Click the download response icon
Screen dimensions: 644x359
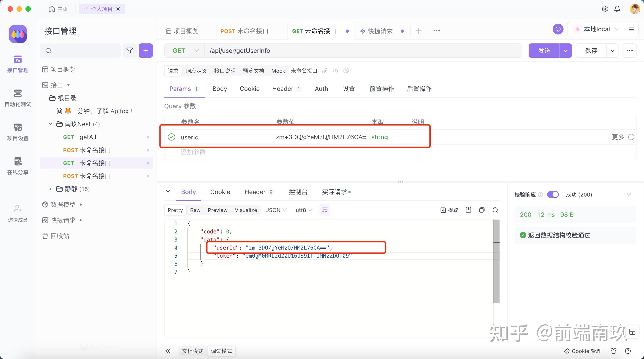pos(468,210)
